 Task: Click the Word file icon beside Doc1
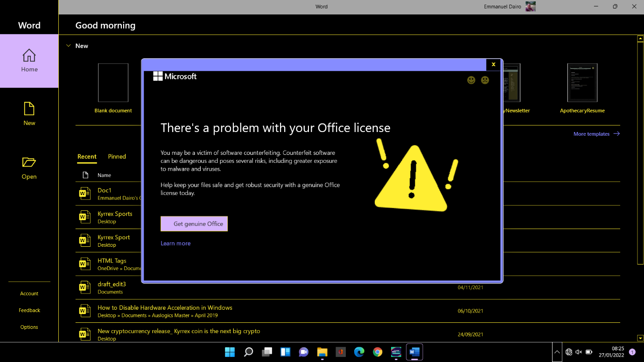pyautogui.click(x=84, y=193)
